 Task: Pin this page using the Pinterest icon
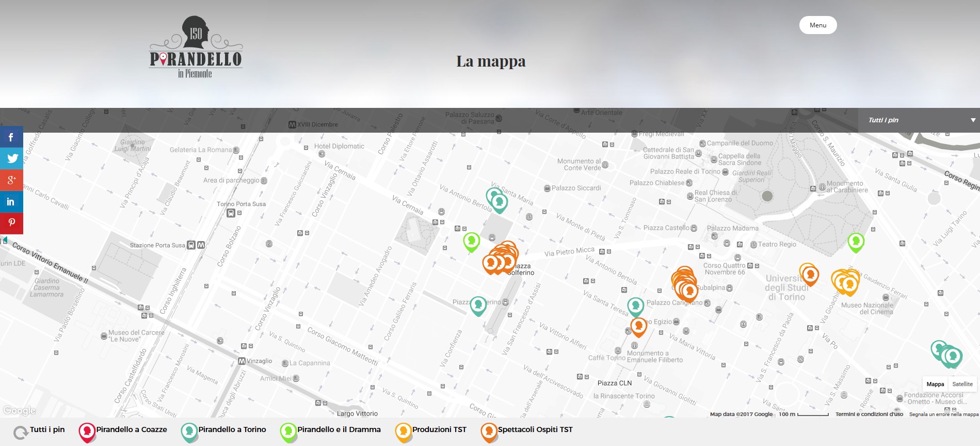point(11,224)
